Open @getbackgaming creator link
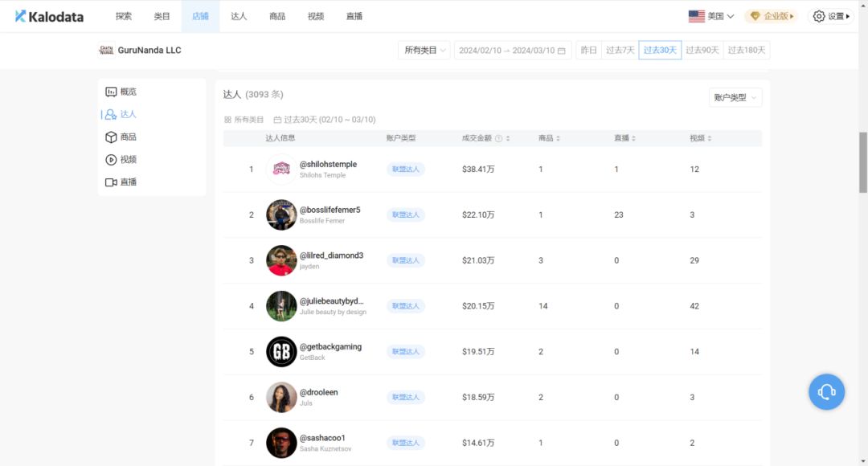The width and height of the screenshot is (868, 466). (x=330, y=347)
